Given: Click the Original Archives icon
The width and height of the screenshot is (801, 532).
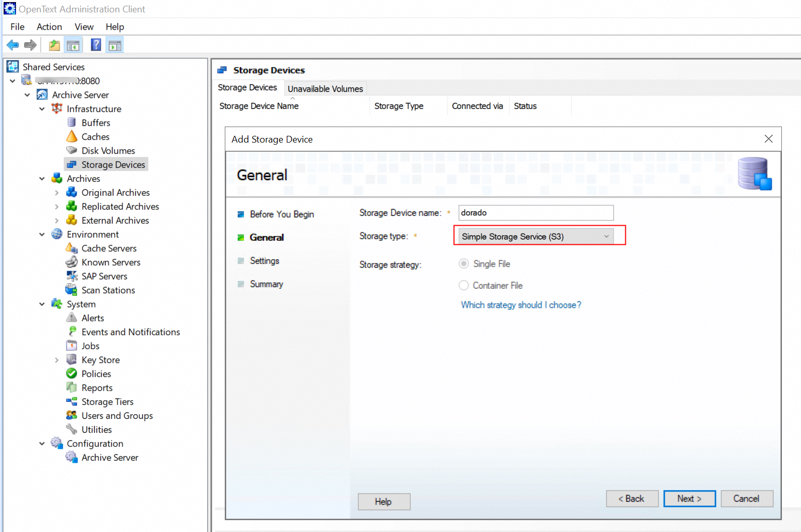Looking at the screenshot, I should [x=72, y=192].
